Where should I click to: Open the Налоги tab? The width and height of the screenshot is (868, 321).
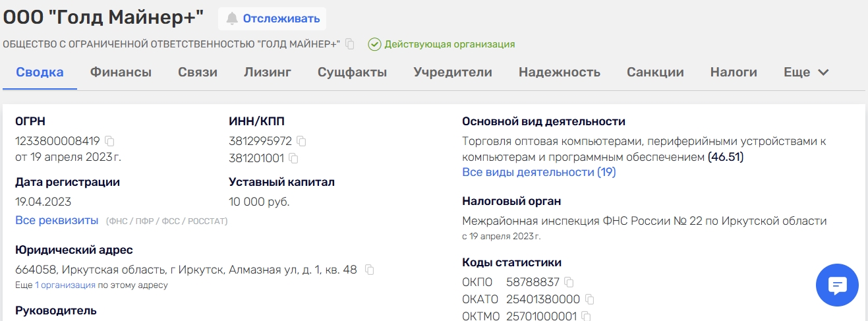[734, 73]
